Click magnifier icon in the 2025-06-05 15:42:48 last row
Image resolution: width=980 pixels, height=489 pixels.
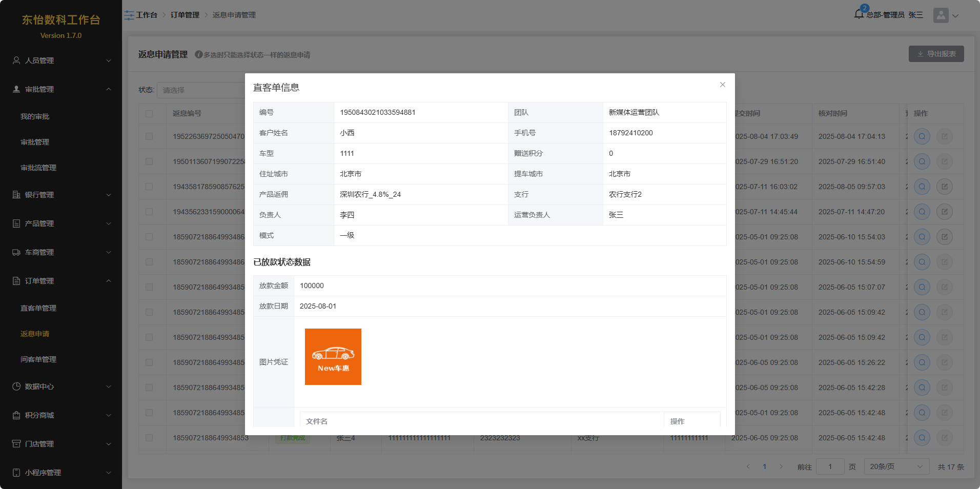(x=922, y=438)
